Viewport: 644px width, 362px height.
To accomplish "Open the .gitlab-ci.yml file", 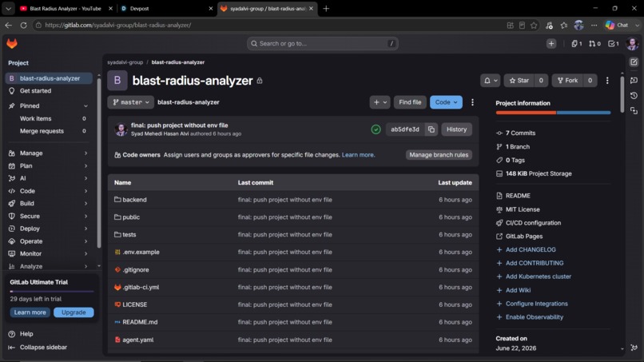I will (x=141, y=287).
